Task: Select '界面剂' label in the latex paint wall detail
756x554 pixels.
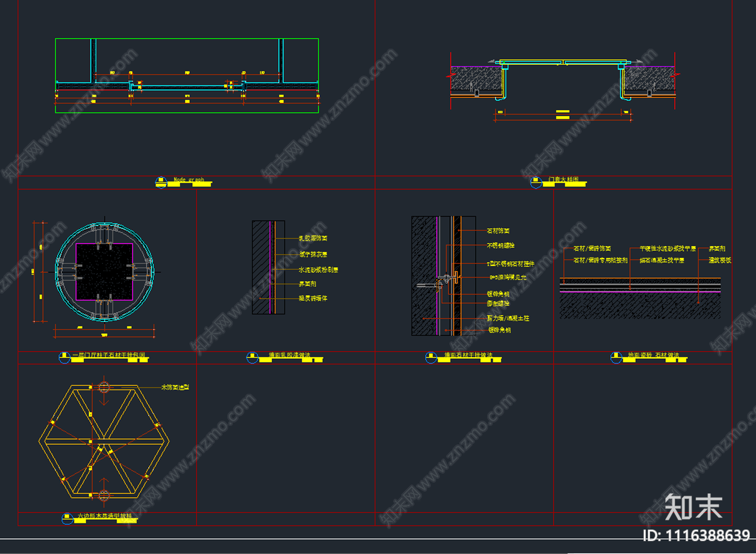Action: 307,284
